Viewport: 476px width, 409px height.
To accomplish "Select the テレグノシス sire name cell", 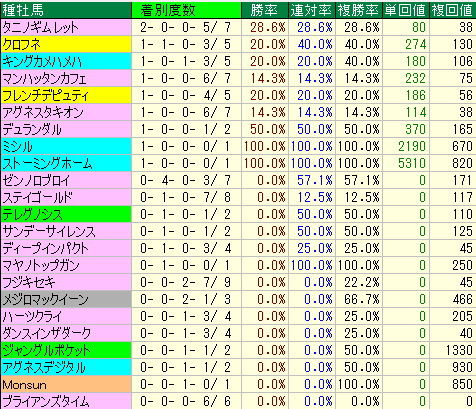I will [66, 214].
